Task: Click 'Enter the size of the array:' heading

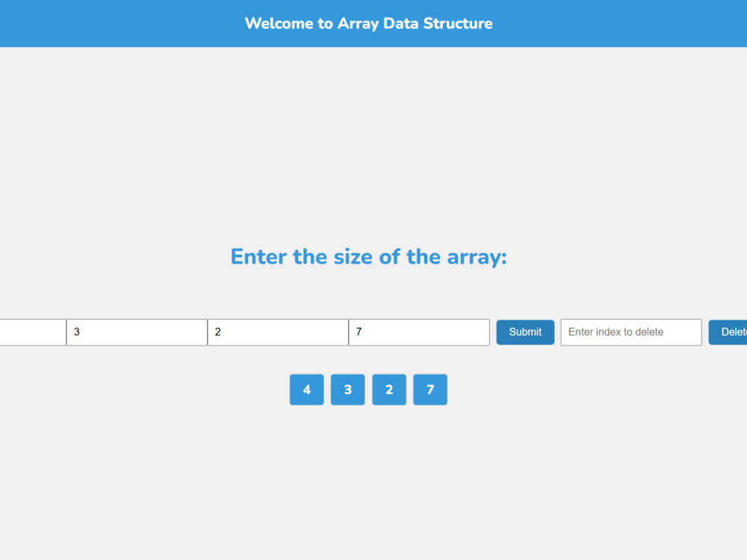Action: point(369,257)
